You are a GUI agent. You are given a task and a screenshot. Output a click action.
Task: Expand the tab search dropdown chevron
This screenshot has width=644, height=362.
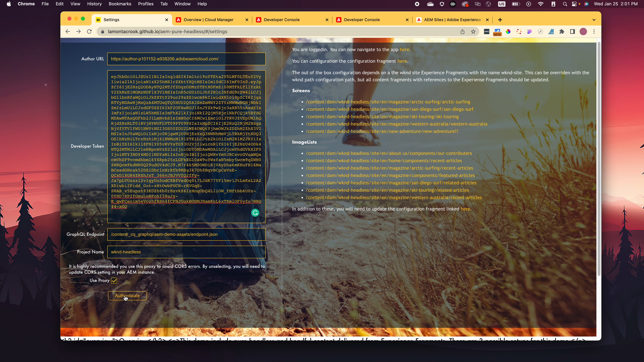(x=594, y=20)
